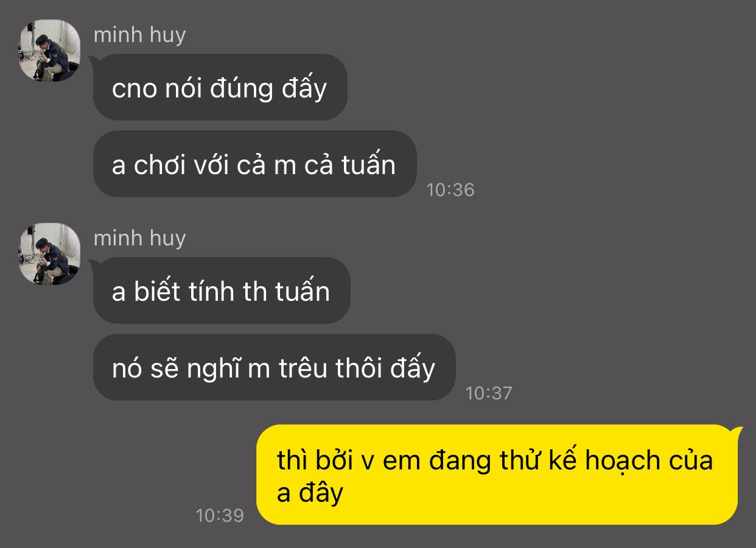
Task: Click 'a đây' on the yellow bubble's second line
Action: coord(310,493)
